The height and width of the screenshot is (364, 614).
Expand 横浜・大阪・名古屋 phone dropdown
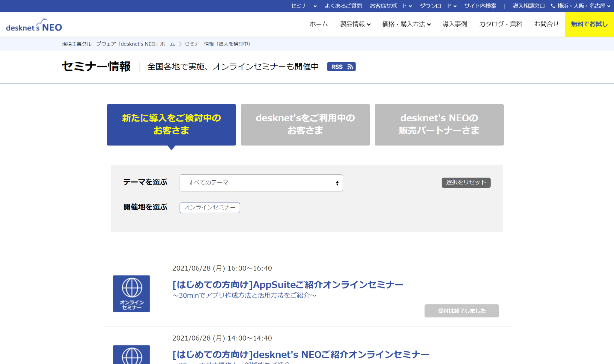pyautogui.click(x=583, y=6)
